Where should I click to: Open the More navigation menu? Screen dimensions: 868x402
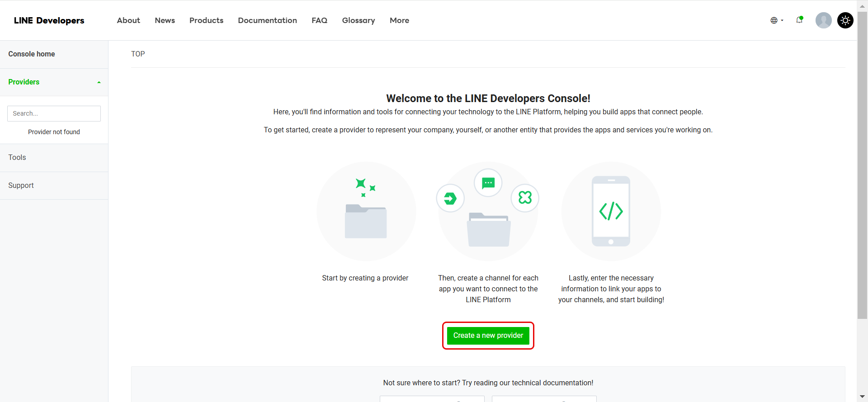[399, 20]
